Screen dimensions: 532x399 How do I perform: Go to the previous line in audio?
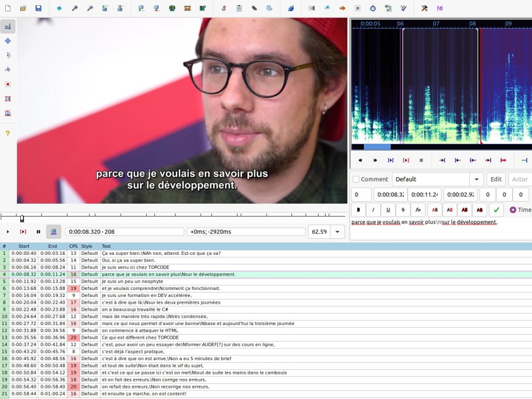pos(360,160)
